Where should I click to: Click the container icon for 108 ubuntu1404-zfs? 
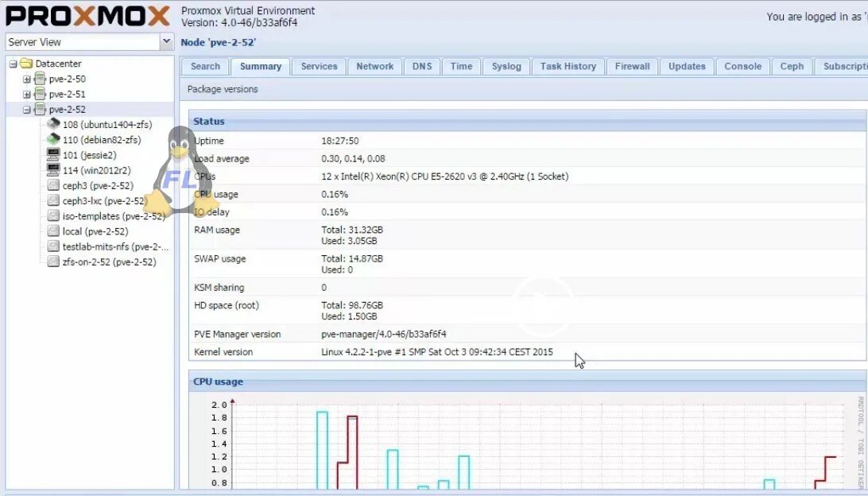tap(53, 123)
